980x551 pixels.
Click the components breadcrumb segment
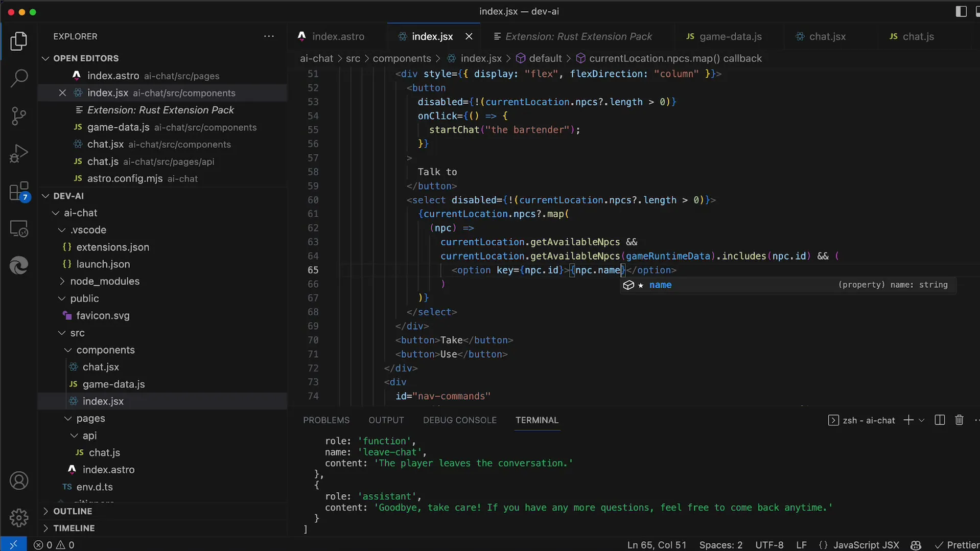(x=402, y=58)
